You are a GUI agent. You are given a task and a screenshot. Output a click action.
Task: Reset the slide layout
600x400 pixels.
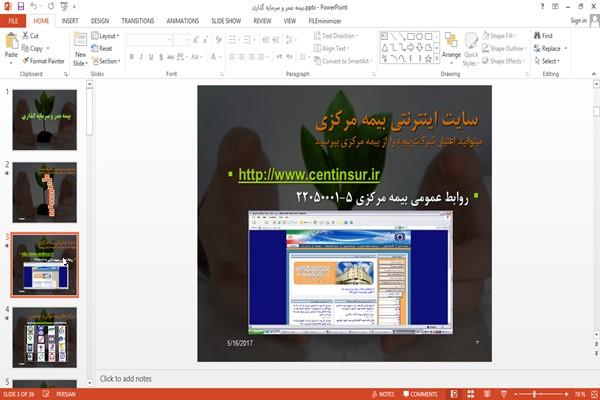102,48
